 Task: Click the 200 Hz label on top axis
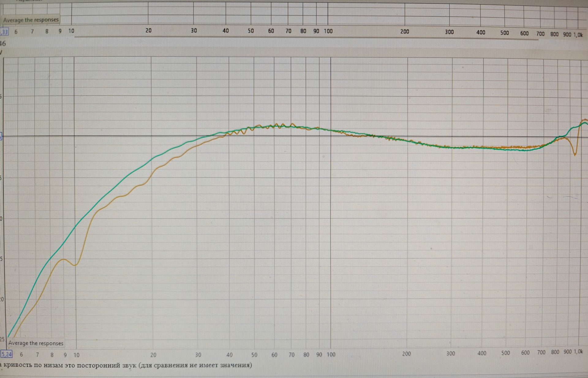[x=405, y=32]
